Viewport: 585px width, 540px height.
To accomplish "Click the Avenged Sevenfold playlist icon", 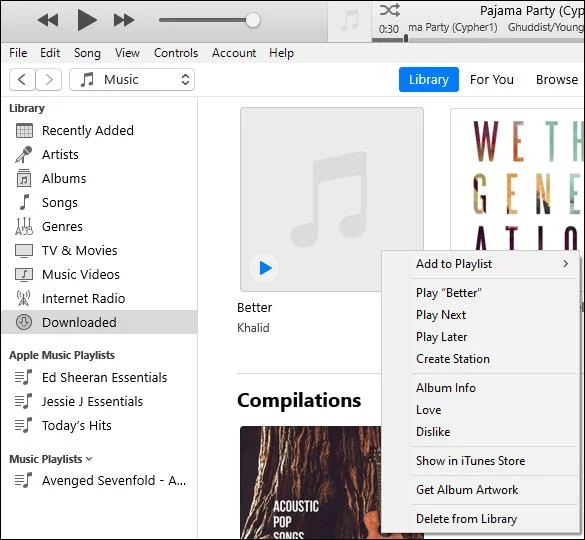I will 24,480.
